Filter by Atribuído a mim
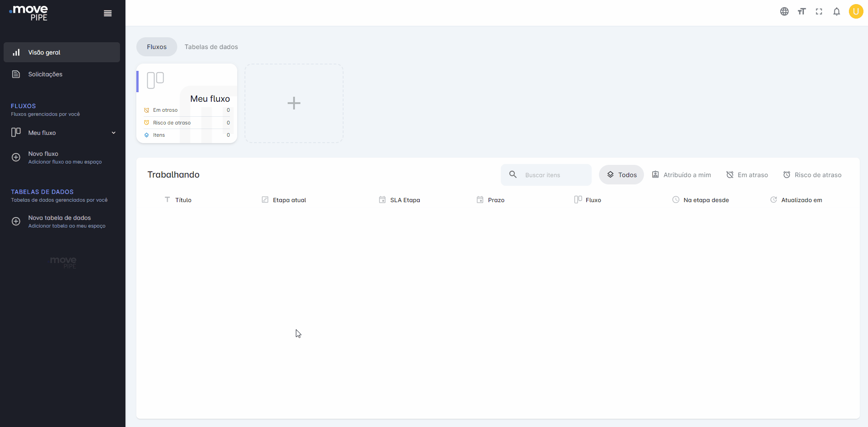 (682, 174)
